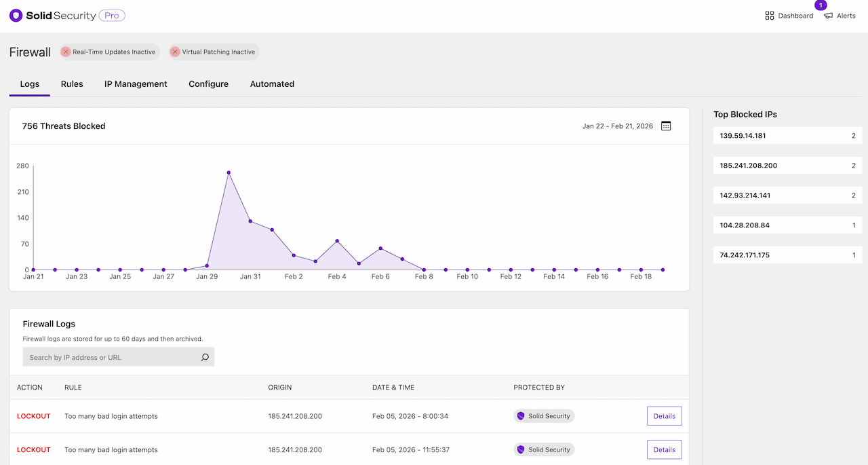Click the X on Virtual Patching Inactive badge
The height and width of the screenshot is (465, 868).
(x=175, y=52)
